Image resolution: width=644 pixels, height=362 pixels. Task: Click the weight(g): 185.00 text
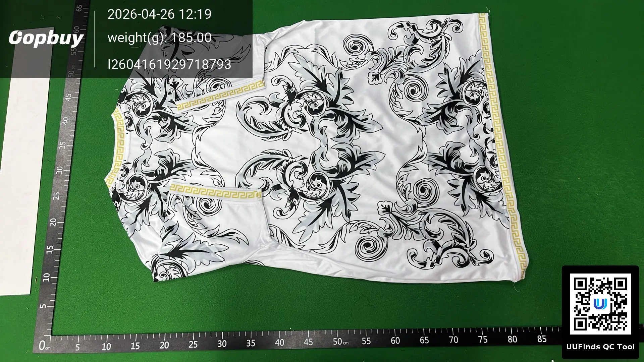159,38
